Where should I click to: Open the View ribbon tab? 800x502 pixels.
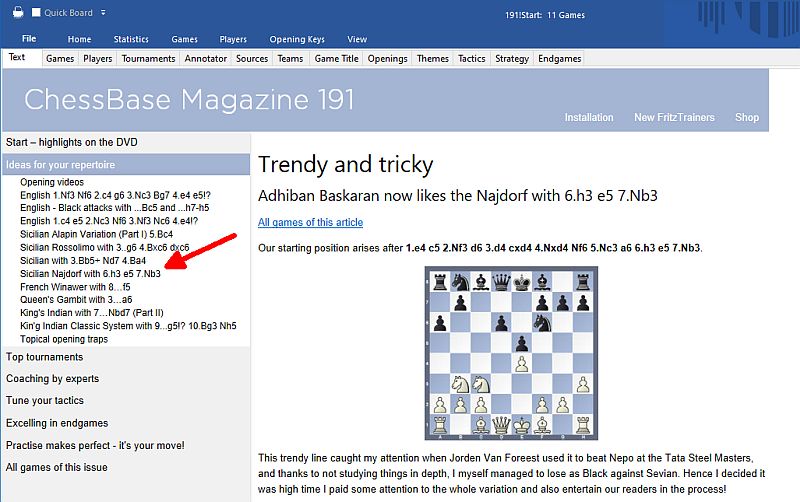[x=357, y=39]
